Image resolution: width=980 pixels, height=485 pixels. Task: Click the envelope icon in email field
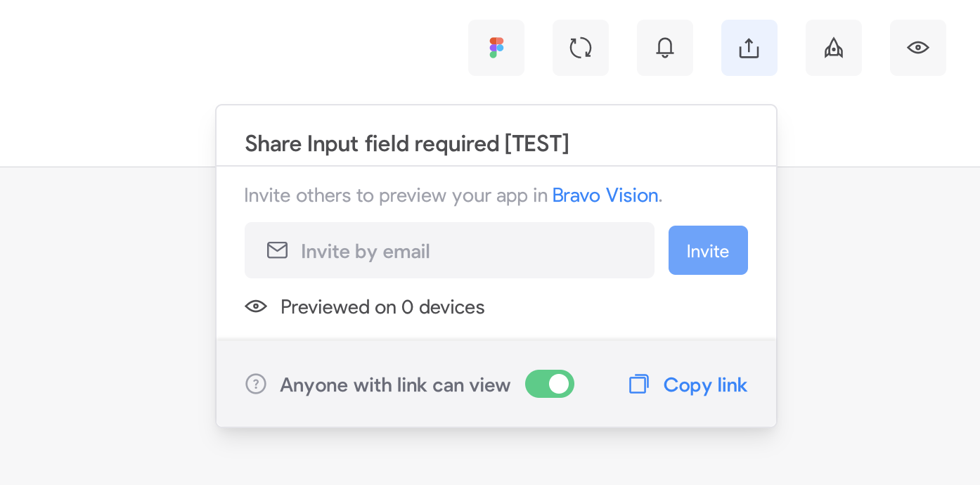pyautogui.click(x=277, y=250)
